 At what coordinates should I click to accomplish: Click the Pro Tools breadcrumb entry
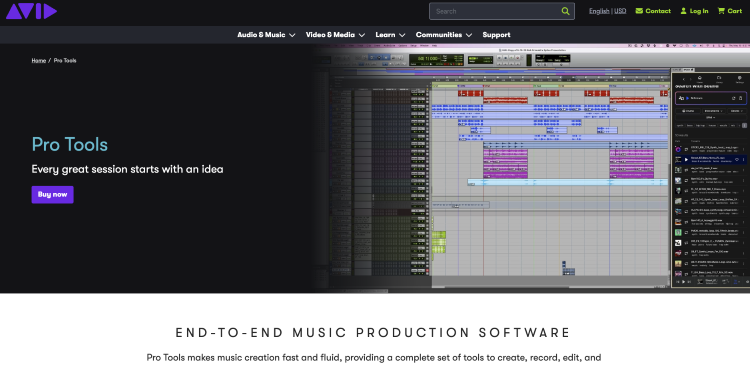click(x=65, y=61)
